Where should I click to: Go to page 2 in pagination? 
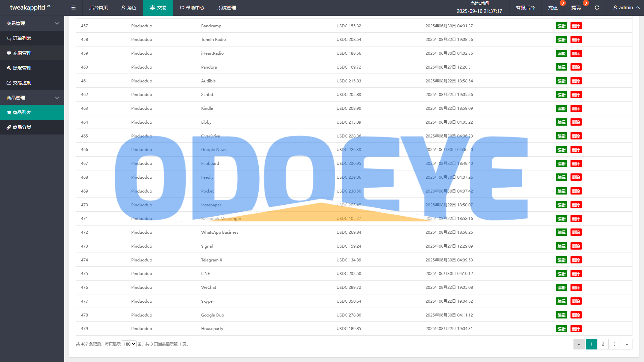pyautogui.click(x=603, y=344)
